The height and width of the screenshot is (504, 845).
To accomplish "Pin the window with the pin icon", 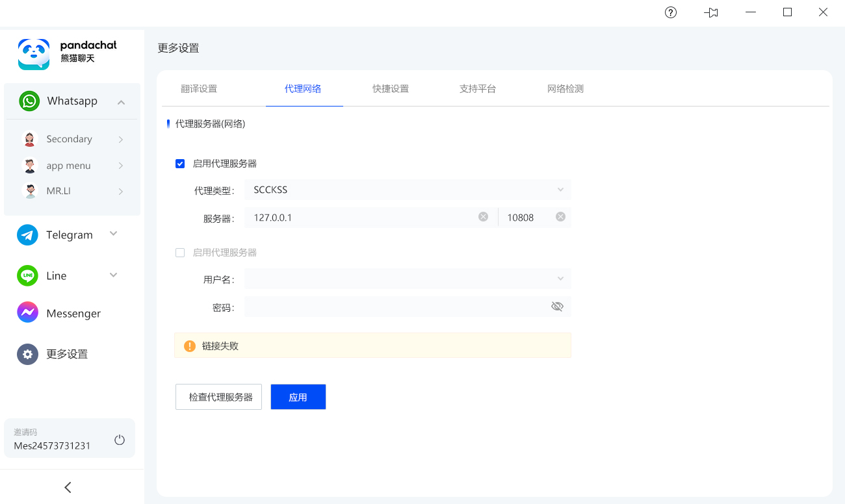I will [x=711, y=12].
